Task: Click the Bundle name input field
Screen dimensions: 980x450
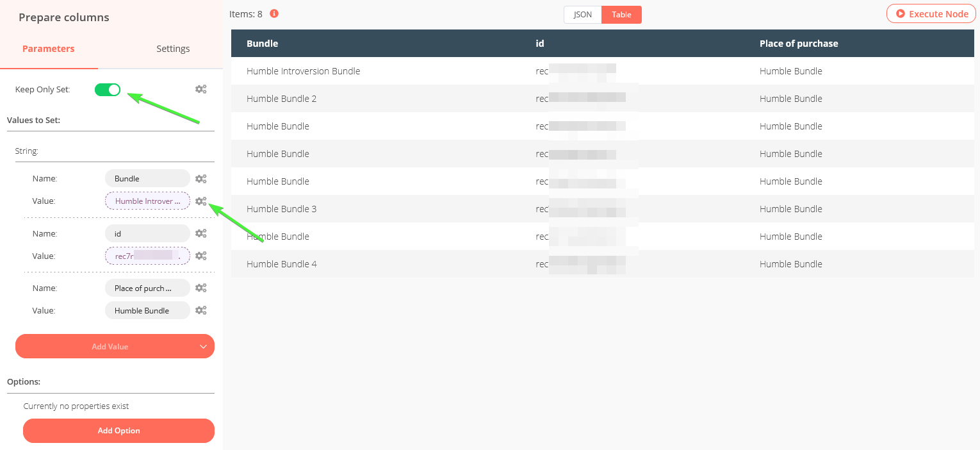Action: pyautogui.click(x=147, y=179)
